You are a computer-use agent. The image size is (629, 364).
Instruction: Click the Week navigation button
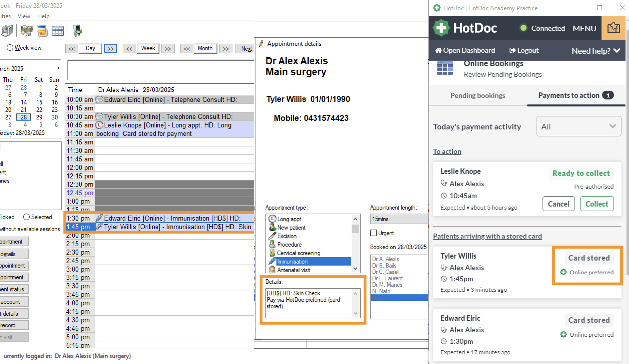pos(148,48)
